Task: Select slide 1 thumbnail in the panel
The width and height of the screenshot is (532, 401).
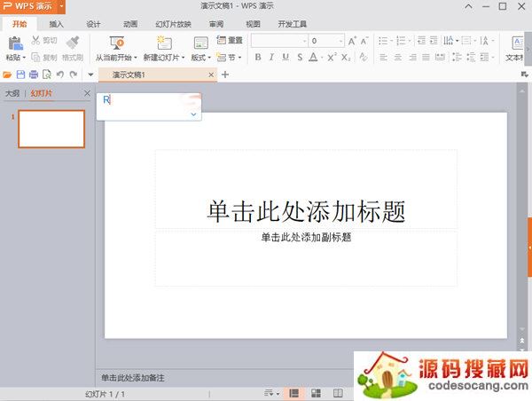Action: (51, 130)
